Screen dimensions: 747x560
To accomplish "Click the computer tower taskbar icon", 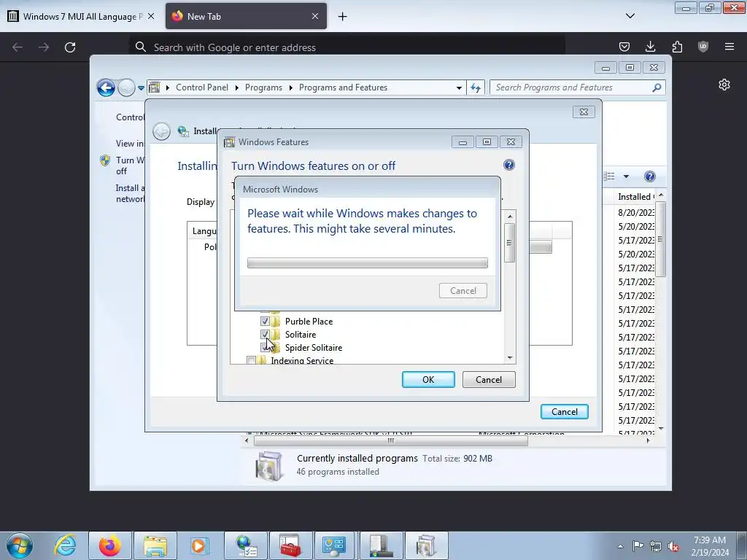I will pos(381,545).
